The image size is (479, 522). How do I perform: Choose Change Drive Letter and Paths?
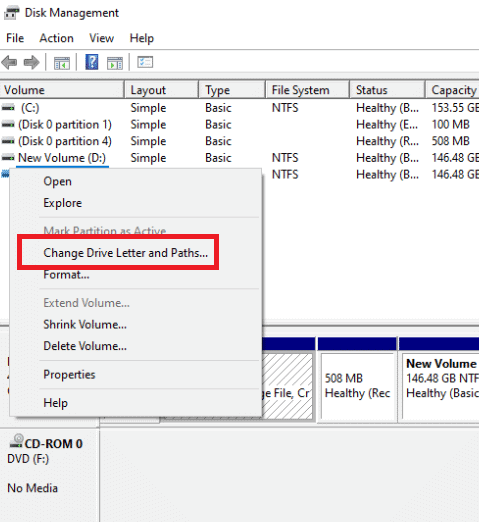tap(125, 253)
